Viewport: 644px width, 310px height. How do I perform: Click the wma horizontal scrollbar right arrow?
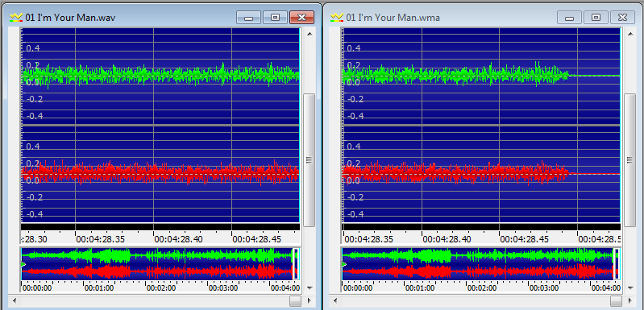click(x=630, y=301)
